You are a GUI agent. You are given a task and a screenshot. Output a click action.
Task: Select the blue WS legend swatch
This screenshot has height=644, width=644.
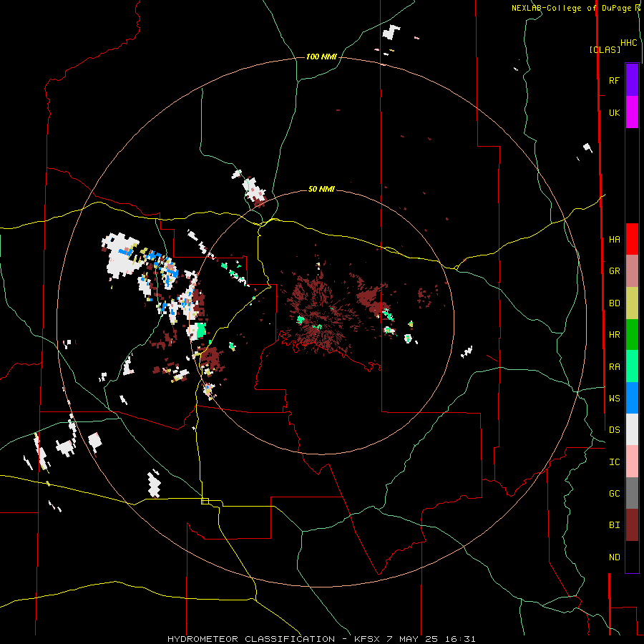click(x=632, y=398)
